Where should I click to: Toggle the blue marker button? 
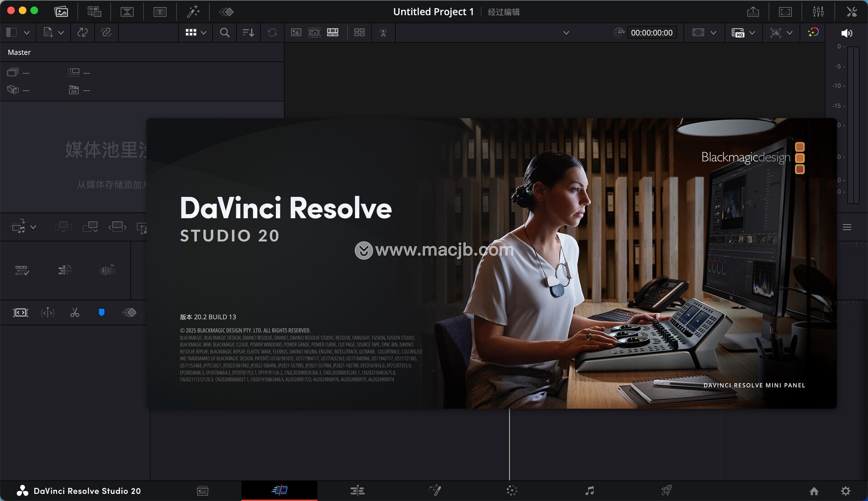(x=102, y=312)
